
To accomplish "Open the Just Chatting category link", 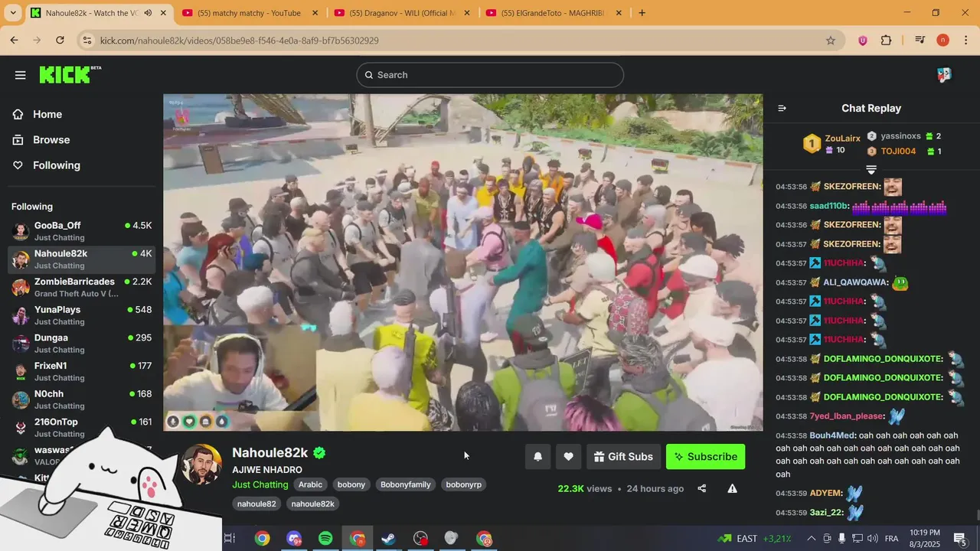I will point(260,484).
